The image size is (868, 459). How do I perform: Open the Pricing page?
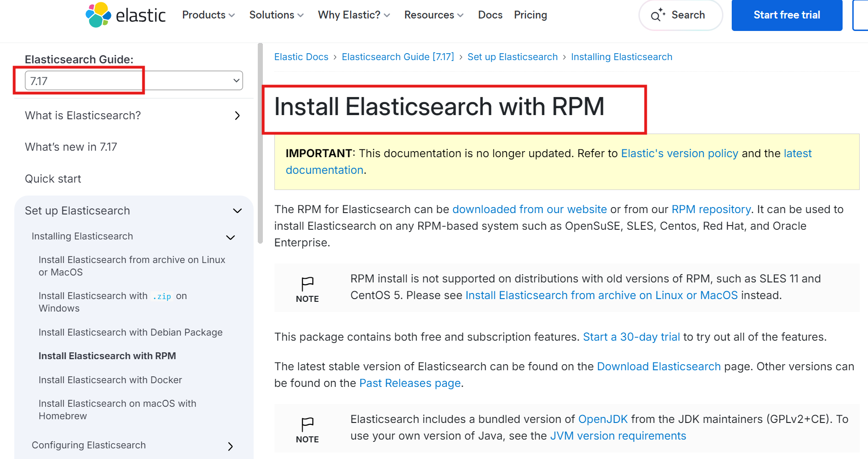click(x=530, y=15)
